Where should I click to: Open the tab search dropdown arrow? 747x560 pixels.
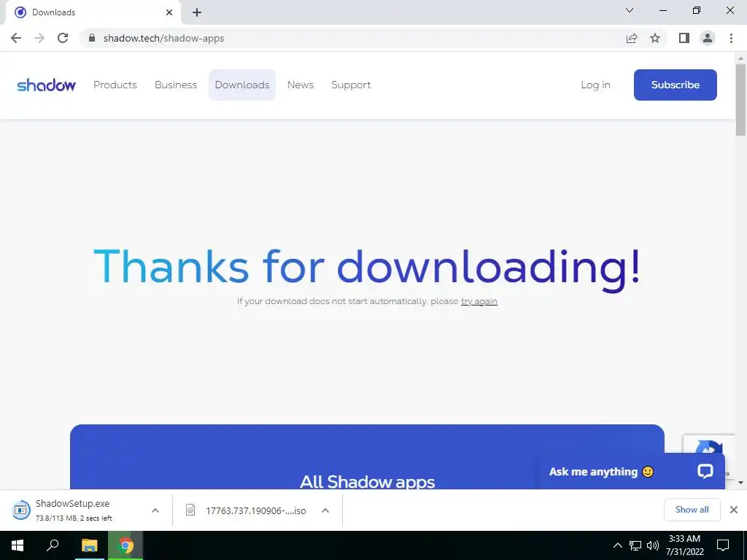pyautogui.click(x=630, y=10)
